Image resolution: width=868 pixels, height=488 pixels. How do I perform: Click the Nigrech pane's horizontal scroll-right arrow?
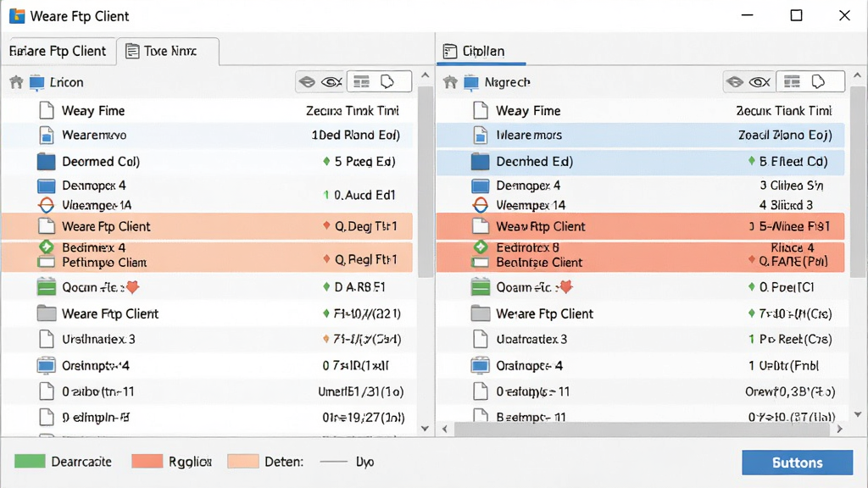pyautogui.click(x=840, y=428)
